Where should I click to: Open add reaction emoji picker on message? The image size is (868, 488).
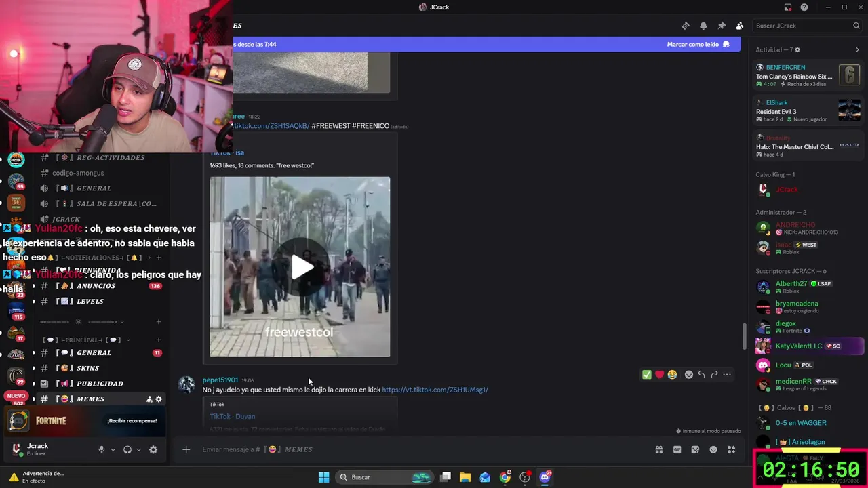pyautogui.click(x=689, y=375)
